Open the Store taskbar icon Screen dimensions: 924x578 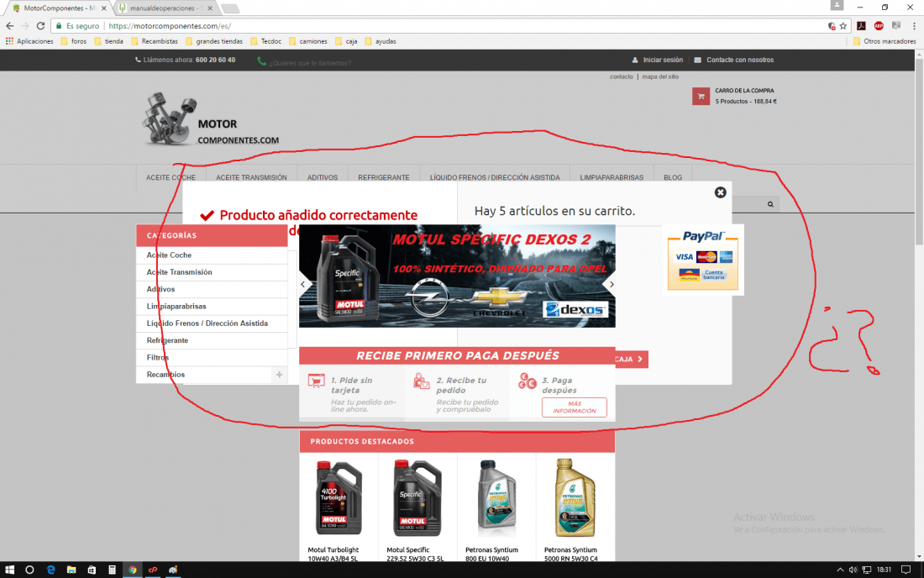click(92, 570)
